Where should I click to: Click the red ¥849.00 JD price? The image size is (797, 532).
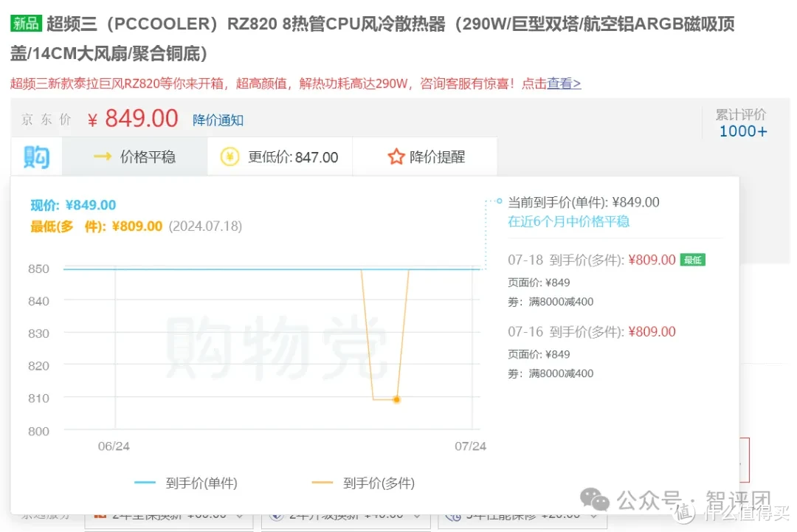pyautogui.click(x=133, y=119)
